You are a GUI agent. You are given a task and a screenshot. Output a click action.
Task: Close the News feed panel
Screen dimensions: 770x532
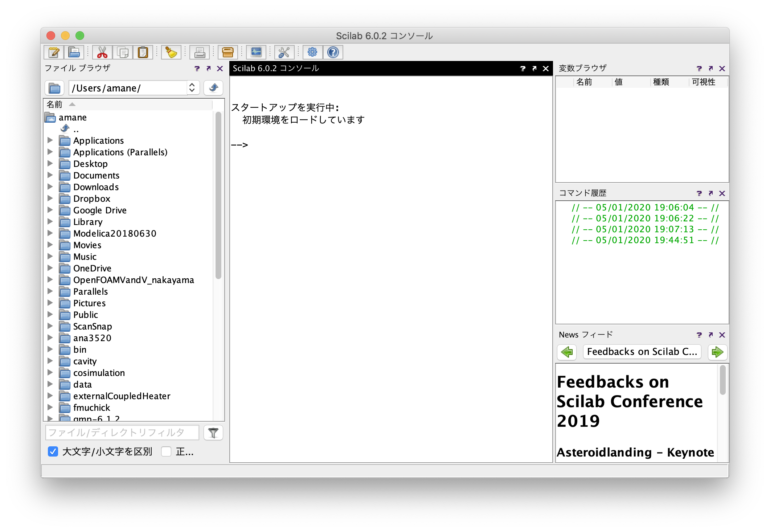pos(722,335)
